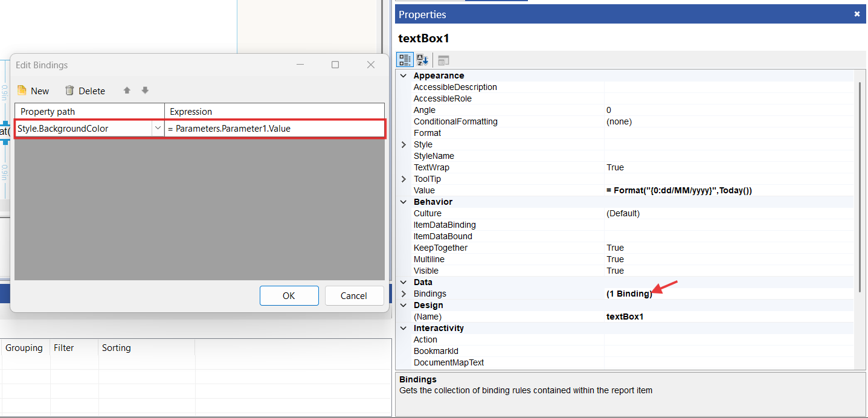Expand the Bindings property node
This screenshot has width=868, height=418.
tap(403, 294)
